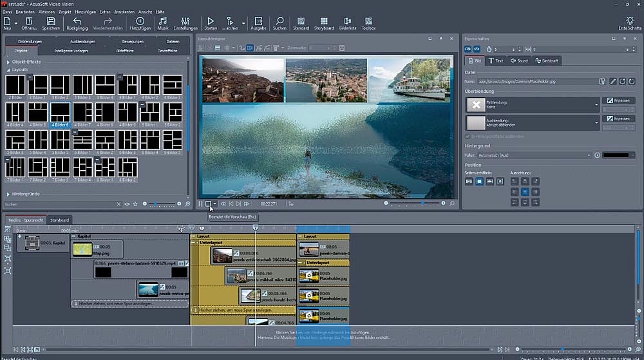Screen dimensions: 644x360
Task: Toggle the link icon in Eigenschaften panel
Action: click(468, 49)
